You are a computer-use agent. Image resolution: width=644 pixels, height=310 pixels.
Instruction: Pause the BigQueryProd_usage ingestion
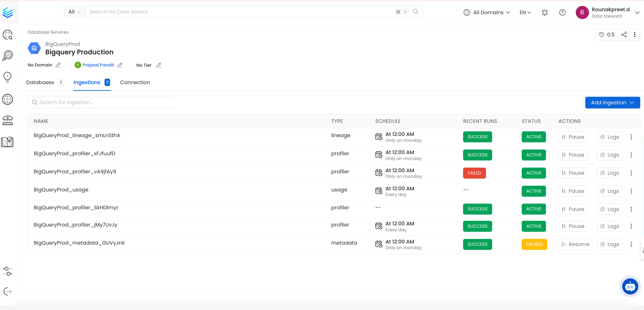pos(573,191)
